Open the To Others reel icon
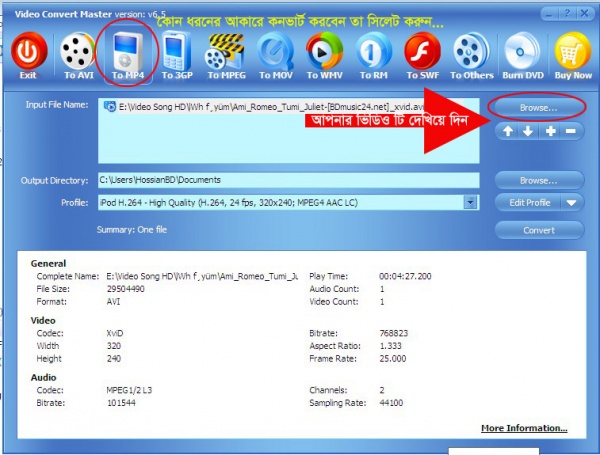Viewport: 600px width, 455px height. point(471,51)
